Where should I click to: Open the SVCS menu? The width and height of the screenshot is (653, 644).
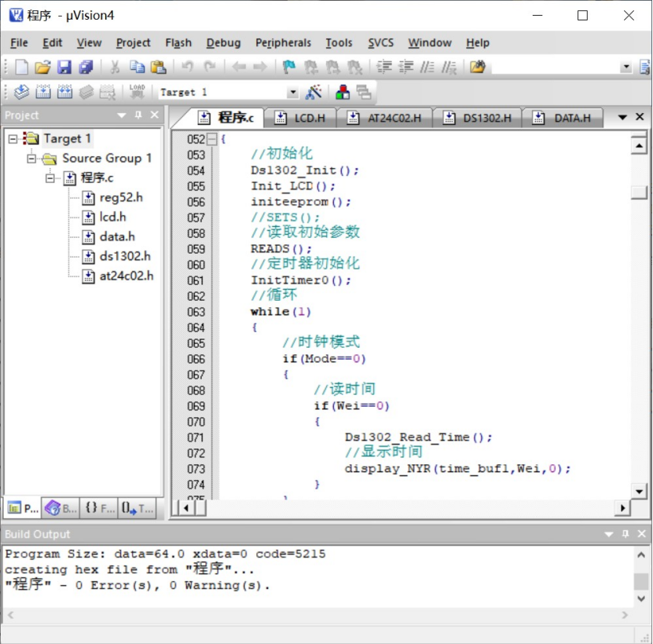[380, 43]
